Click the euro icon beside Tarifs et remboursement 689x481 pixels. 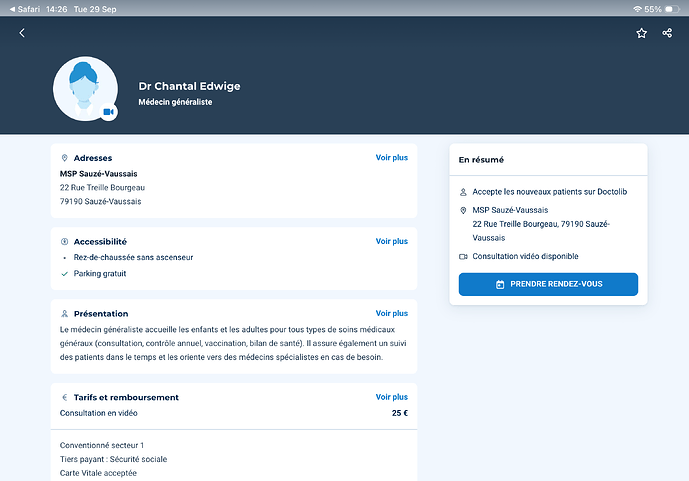click(65, 397)
